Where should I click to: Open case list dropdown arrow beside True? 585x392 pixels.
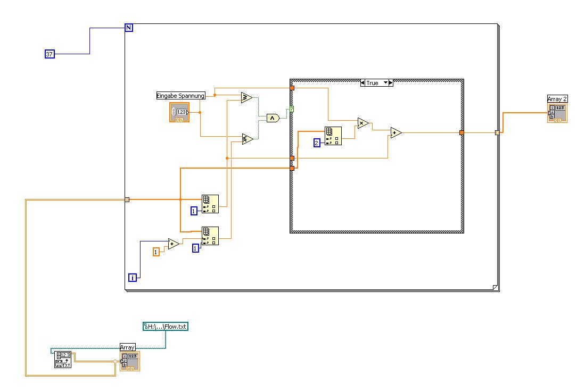tap(385, 83)
